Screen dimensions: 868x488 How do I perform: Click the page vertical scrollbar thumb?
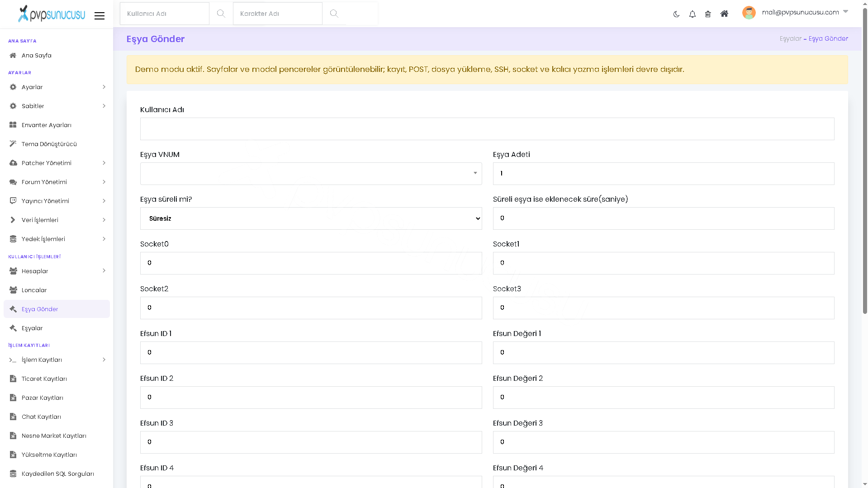(x=865, y=161)
